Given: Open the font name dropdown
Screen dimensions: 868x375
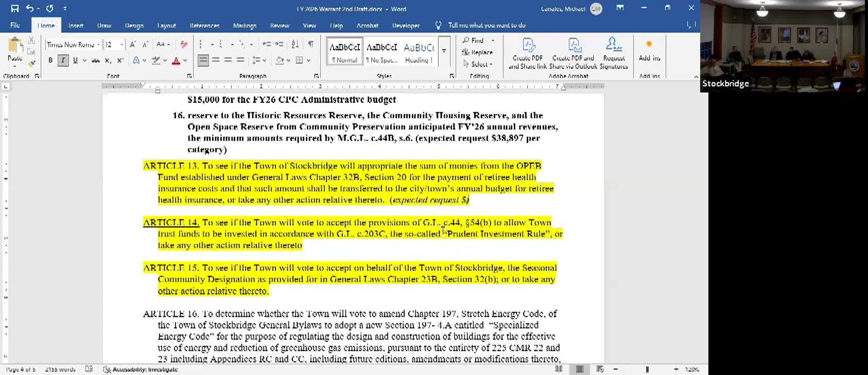Looking at the screenshot, I should click(x=98, y=45).
